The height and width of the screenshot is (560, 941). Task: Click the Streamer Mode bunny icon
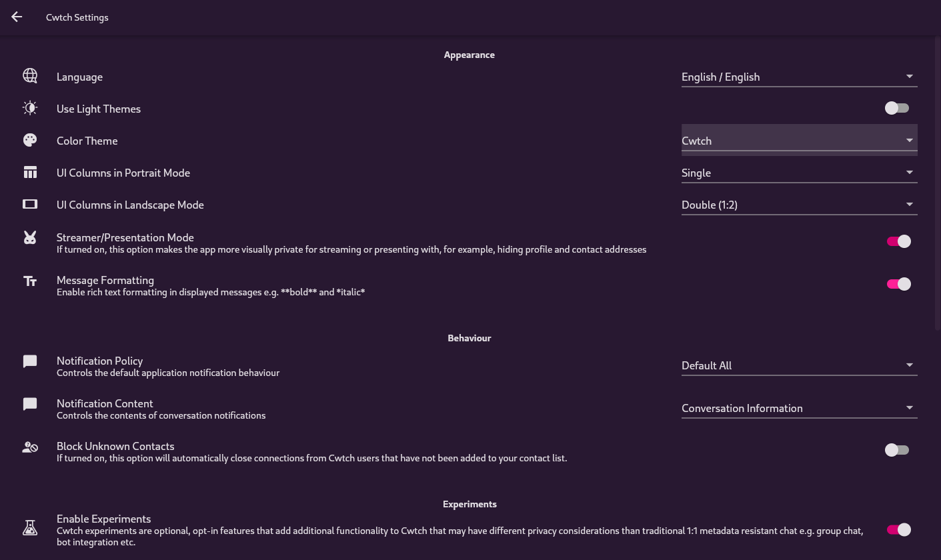[x=30, y=237]
